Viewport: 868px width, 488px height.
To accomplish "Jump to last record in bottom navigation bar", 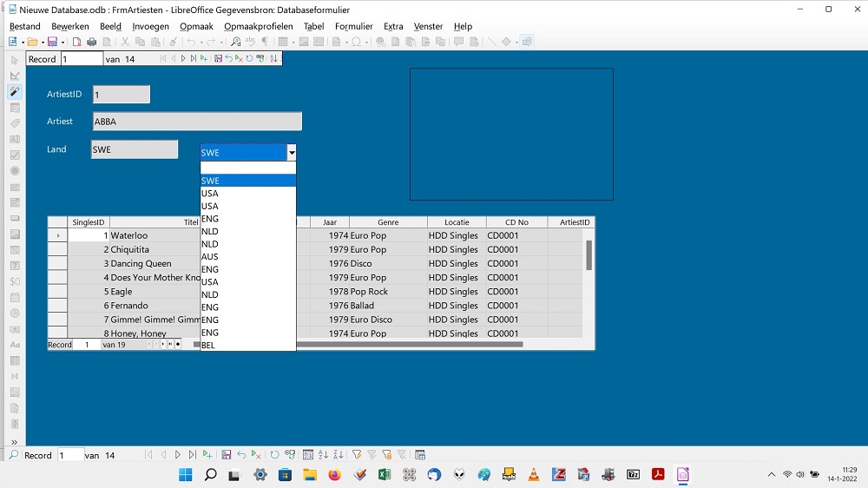I will click(x=192, y=455).
